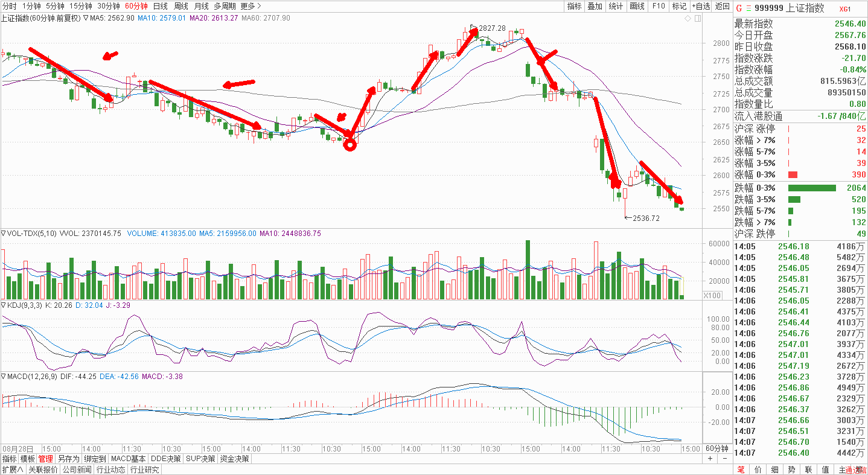Click the 标记 mark button

pos(679,6)
